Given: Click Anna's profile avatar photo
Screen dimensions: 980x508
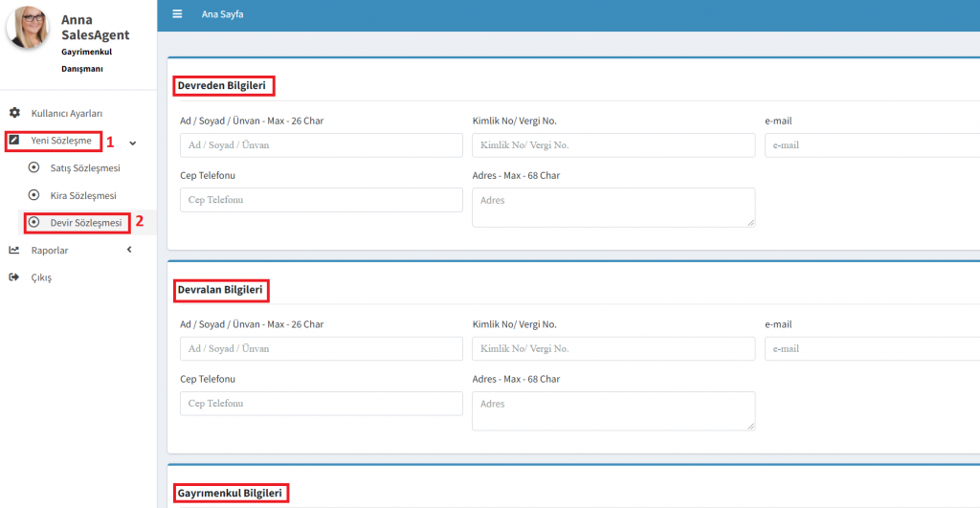Looking at the screenshot, I should point(29,27).
